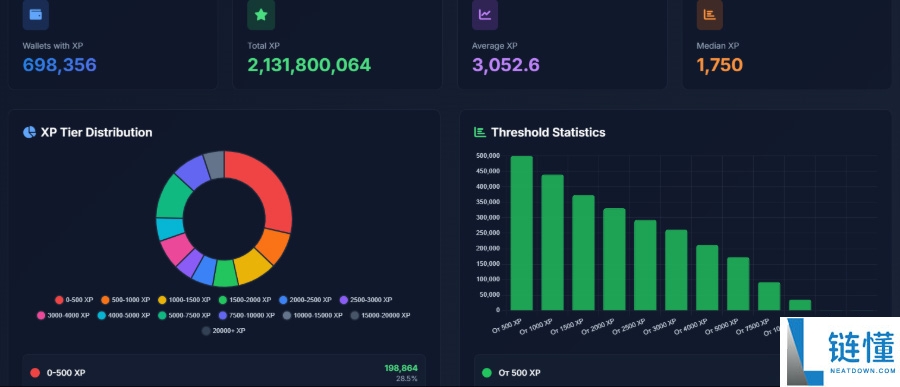900x387 pixels.
Task: Toggle the 5000-7500 XP legend entry
Action: click(x=185, y=315)
